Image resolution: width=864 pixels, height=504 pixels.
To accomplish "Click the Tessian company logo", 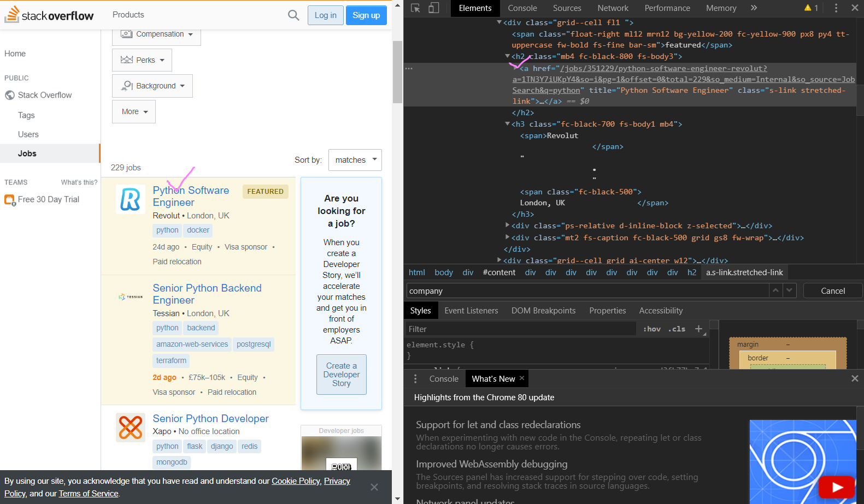I will pyautogui.click(x=131, y=297).
